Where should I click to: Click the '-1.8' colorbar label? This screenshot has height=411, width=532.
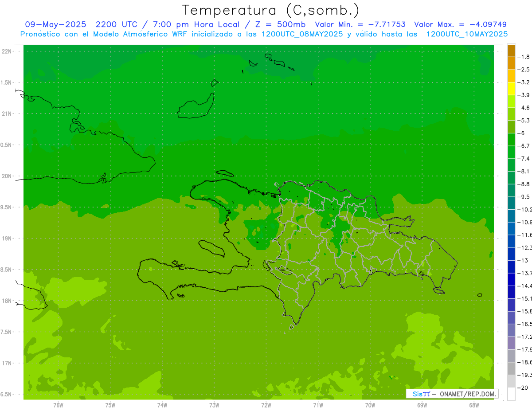tap(524, 57)
